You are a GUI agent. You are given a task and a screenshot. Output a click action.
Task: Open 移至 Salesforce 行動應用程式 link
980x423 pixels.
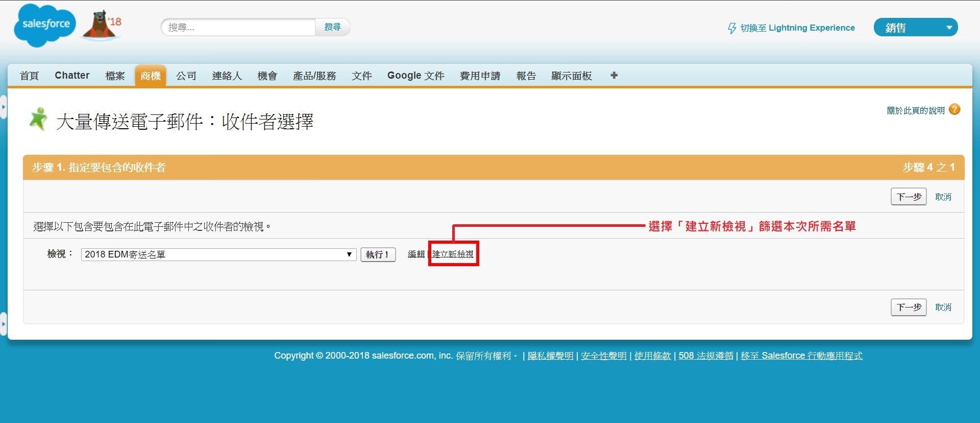pos(801,356)
